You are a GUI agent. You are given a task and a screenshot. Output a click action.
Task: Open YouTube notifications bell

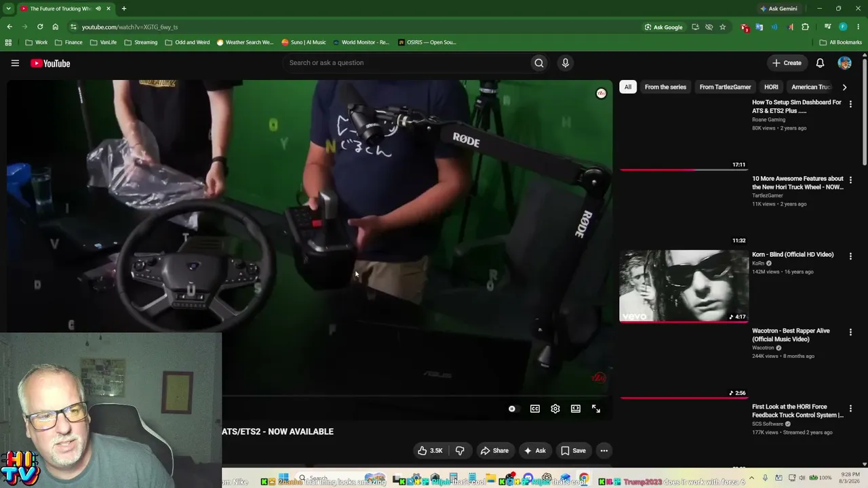(x=820, y=63)
